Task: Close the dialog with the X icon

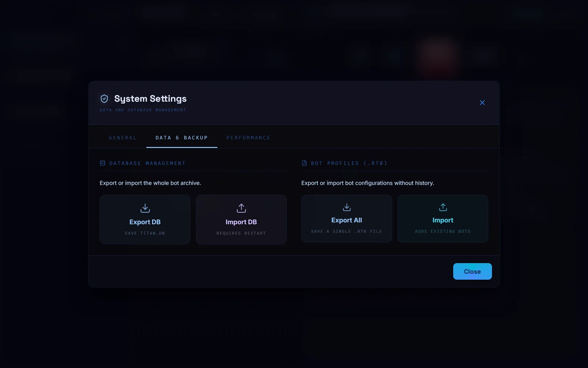Action: pos(482,103)
